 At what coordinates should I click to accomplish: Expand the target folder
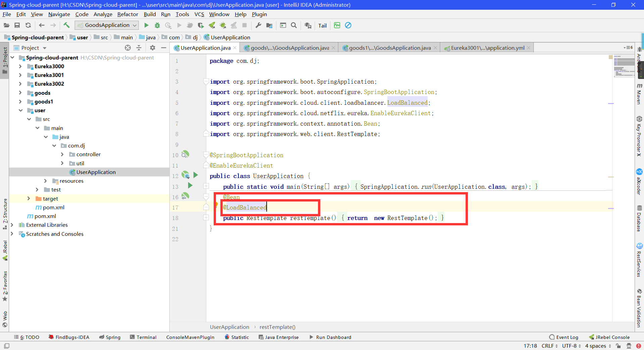(x=29, y=199)
